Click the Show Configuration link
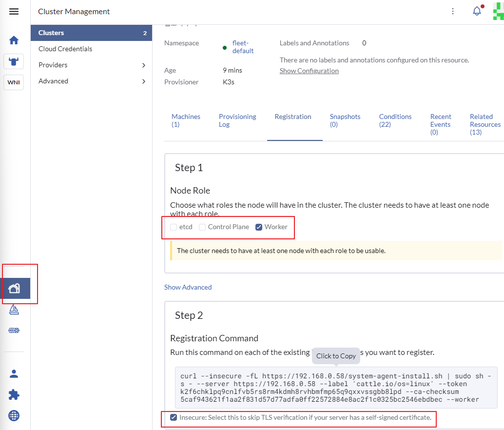504x430 pixels. coord(309,71)
